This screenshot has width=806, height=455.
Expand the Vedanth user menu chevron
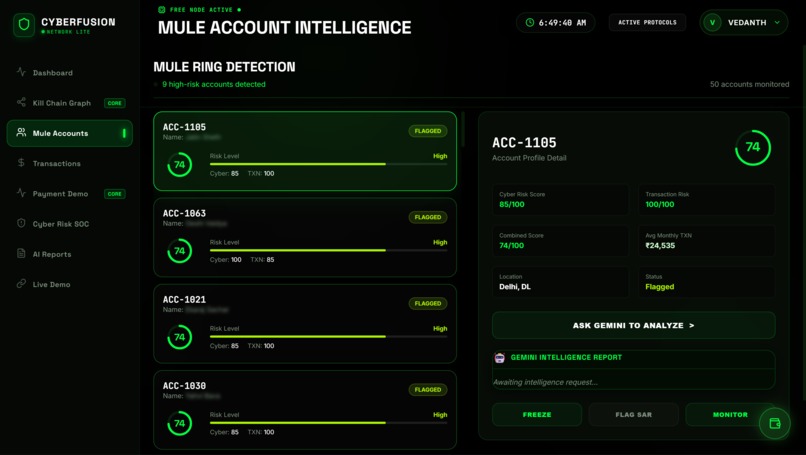pos(777,23)
